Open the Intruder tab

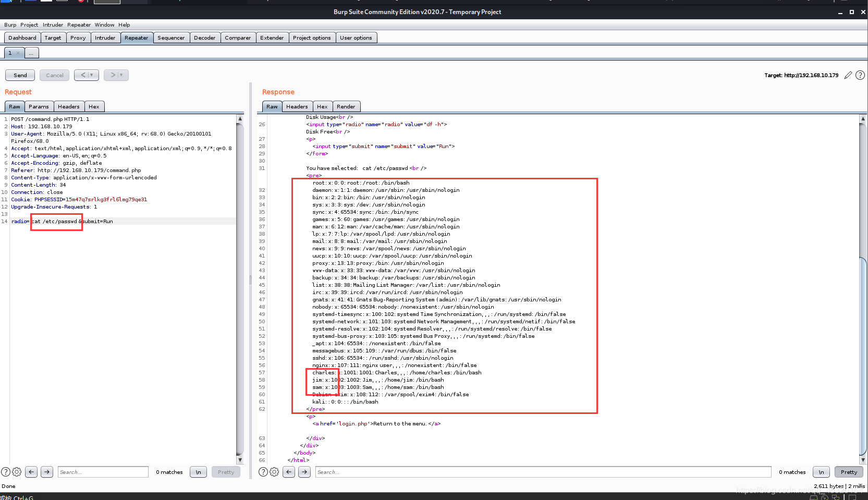click(105, 38)
